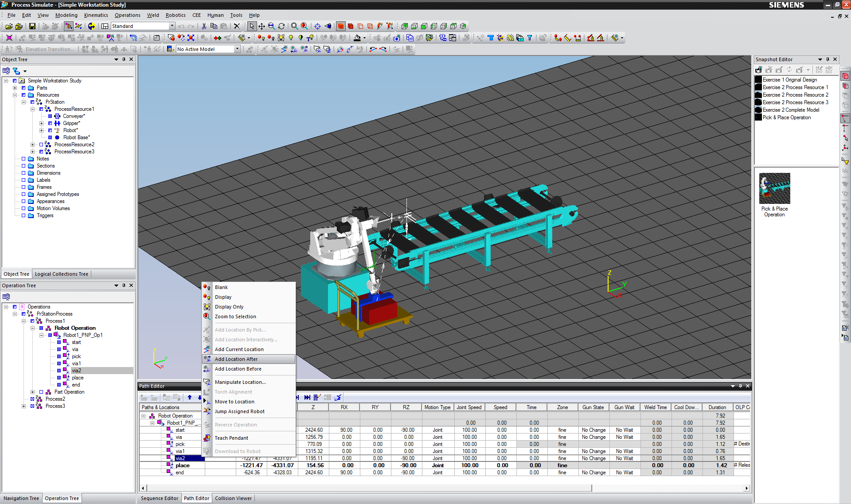
Task: Click the Paste clipboard icon
Action: (224, 26)
